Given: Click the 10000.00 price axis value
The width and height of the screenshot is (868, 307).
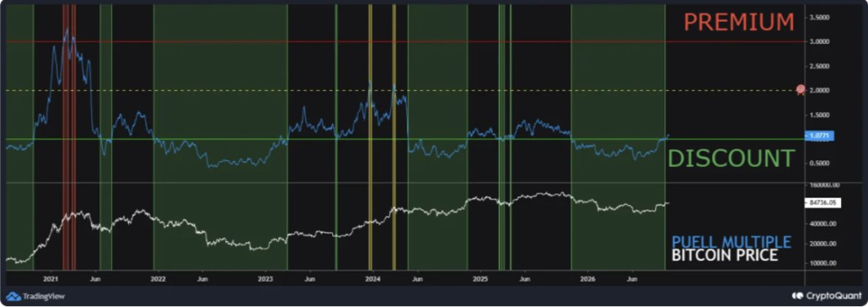Looking at the screenshot, I should (822, 263).
